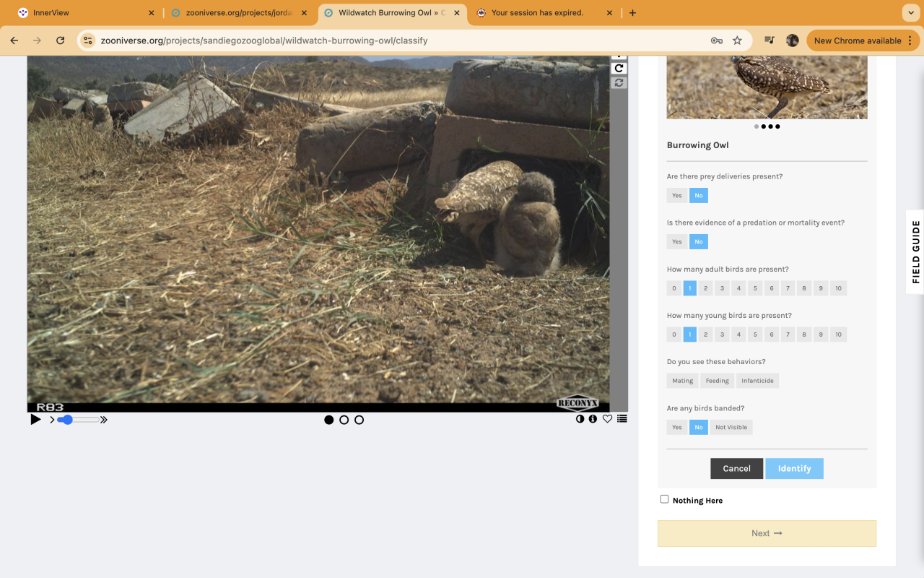The height and width of the screenshot is (578, 924).
Task: Select 10 adult birds present
Action: pyautogui.click(x=838, y=288)
